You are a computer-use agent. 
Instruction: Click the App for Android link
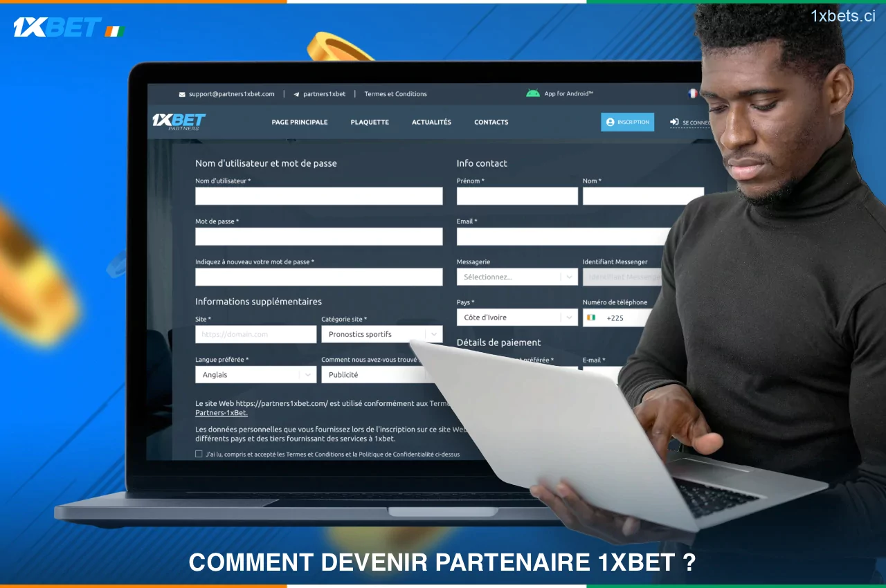point(568,94)
